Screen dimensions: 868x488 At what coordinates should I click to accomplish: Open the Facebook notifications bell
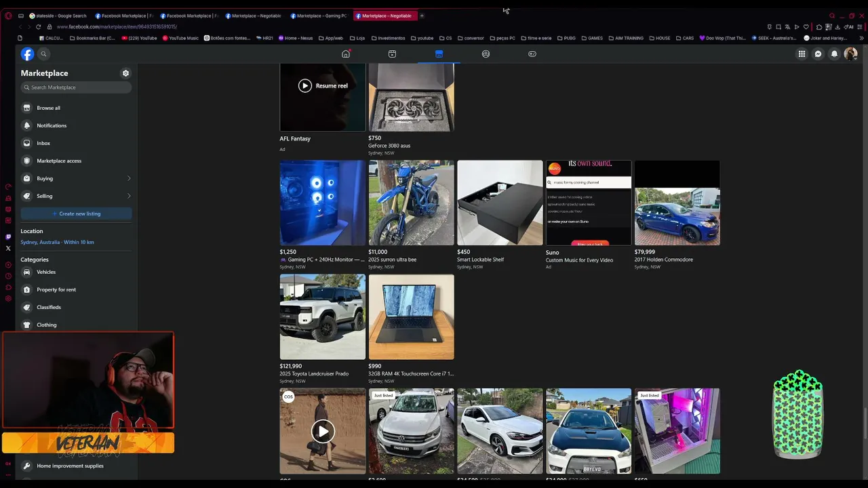coord(835,54)
